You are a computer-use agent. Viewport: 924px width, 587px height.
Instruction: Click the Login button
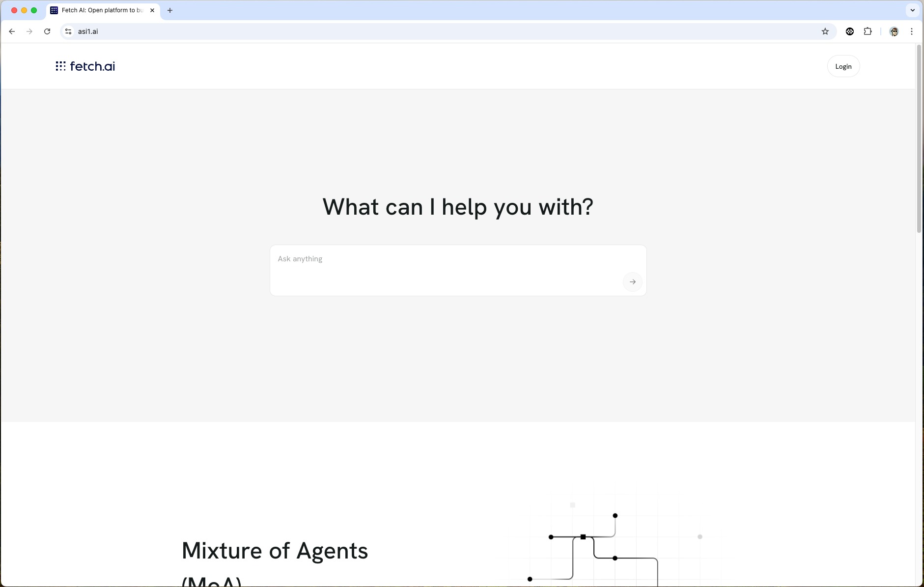843,66
